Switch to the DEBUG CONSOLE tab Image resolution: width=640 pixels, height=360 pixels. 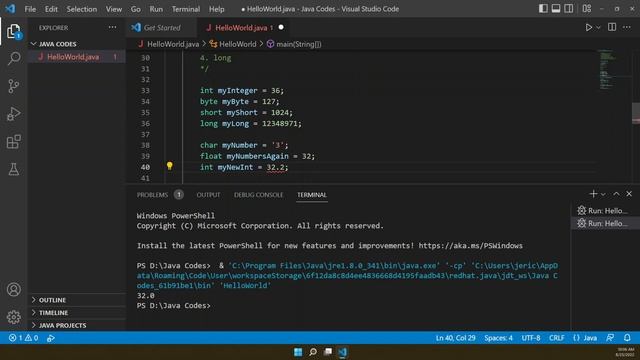tap(258, 195)
